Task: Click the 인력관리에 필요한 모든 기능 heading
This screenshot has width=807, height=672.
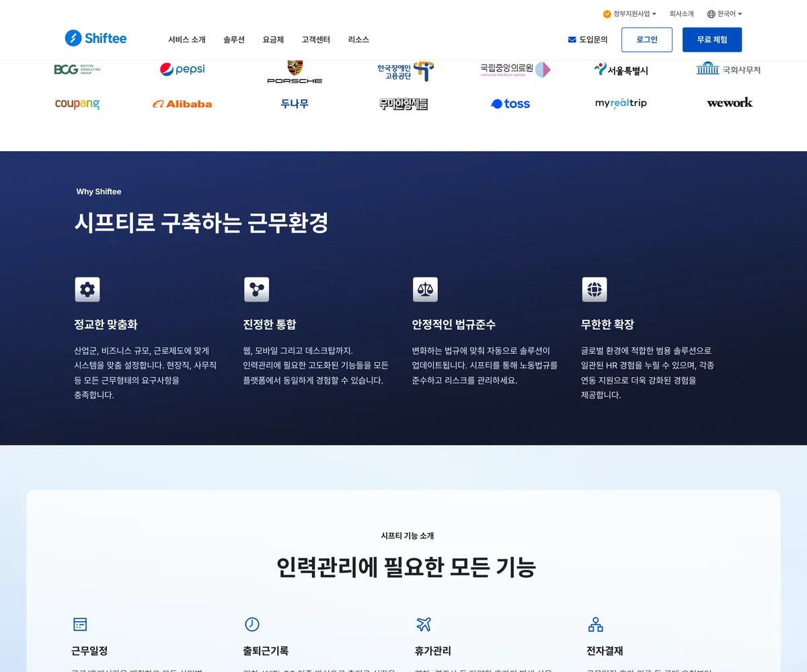Action: pyautogui.click(x=406, y=568)
